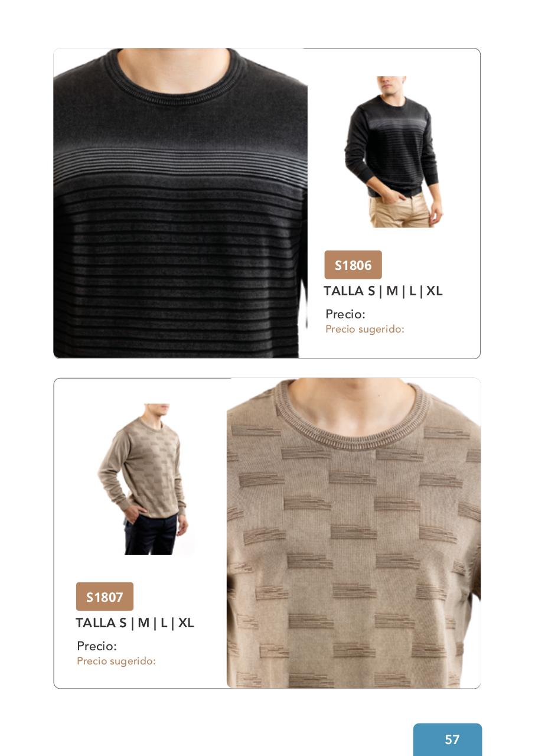Select size L for sweater S1806
The height and width of the screenshot is (756, 535).
click(412, 291)
